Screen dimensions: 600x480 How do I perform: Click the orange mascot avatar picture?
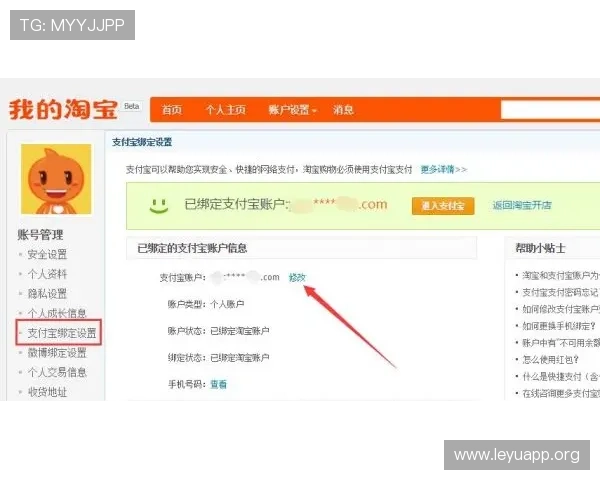tap(56, 179)
